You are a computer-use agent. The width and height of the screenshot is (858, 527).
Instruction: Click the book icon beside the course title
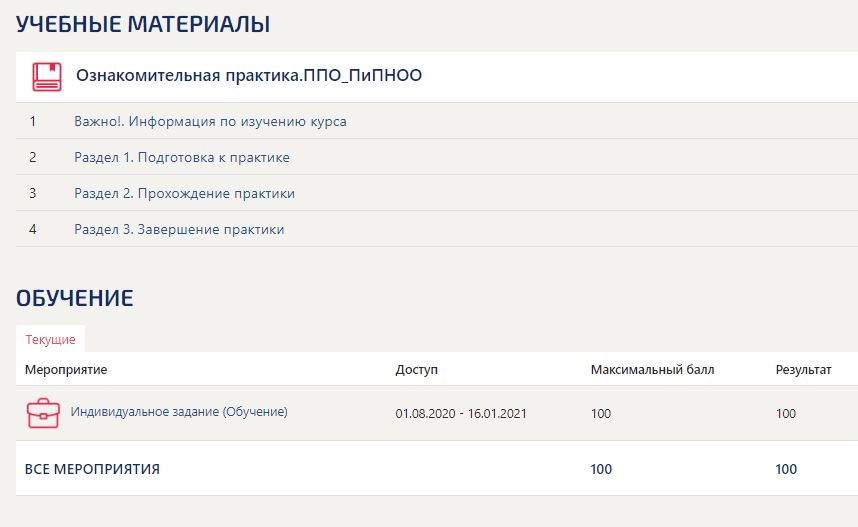pos(46,77)
